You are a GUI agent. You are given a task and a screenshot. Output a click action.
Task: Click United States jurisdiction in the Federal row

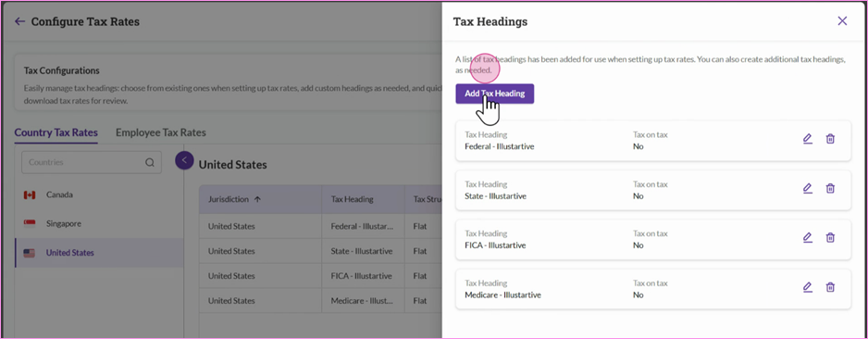(231, 226)
